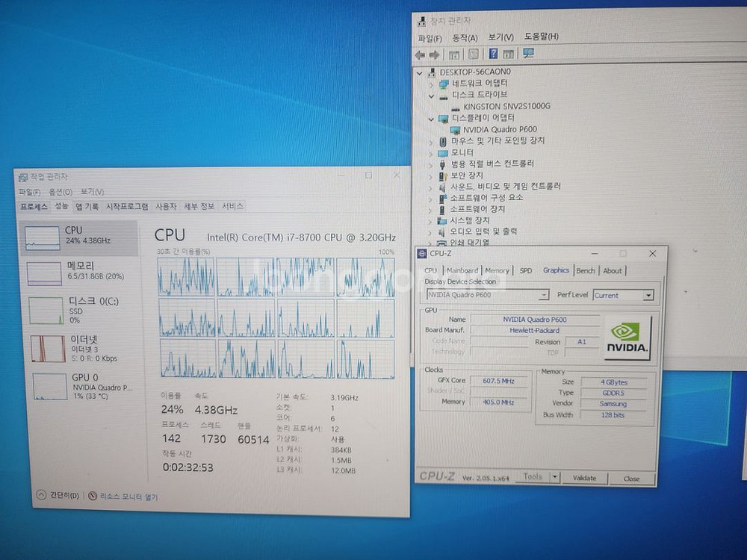Image resolution: width=747 pixels, height=560 pixels.
Task: Click the 소프트웨어 구성 요소 category icon
Action: coord(442,198)
